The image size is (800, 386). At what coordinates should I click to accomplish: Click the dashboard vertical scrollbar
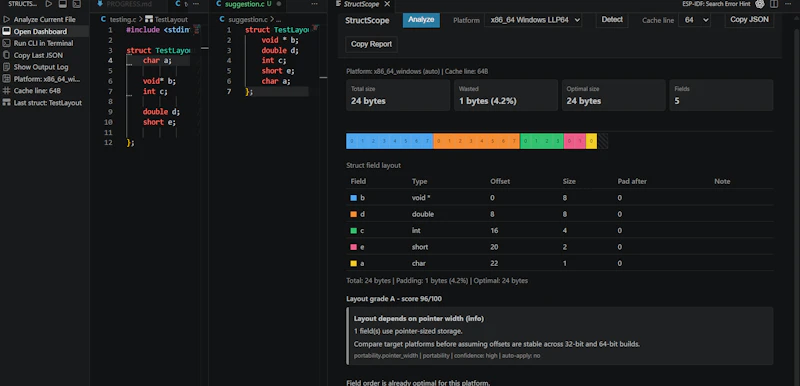pyautogui.click(x=796, y=199)
